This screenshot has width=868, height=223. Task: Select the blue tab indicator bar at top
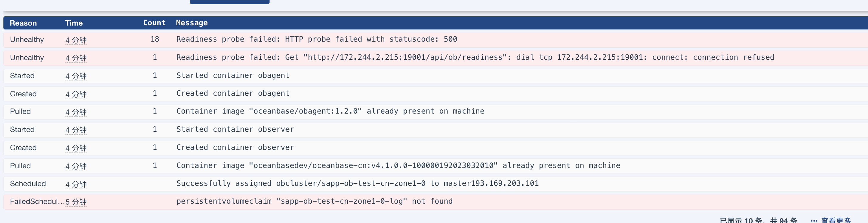coord(230,2)
